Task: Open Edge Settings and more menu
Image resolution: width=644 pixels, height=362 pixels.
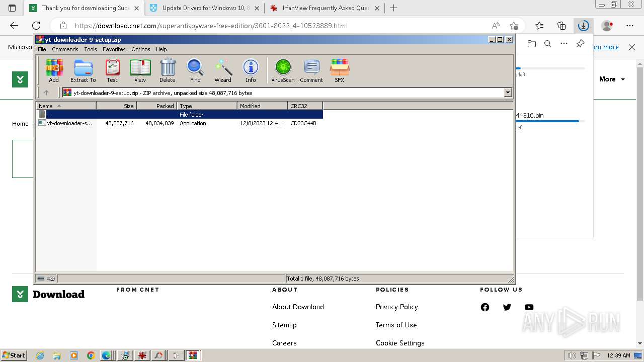Action: pyautogui.click(x=630, y=26)
